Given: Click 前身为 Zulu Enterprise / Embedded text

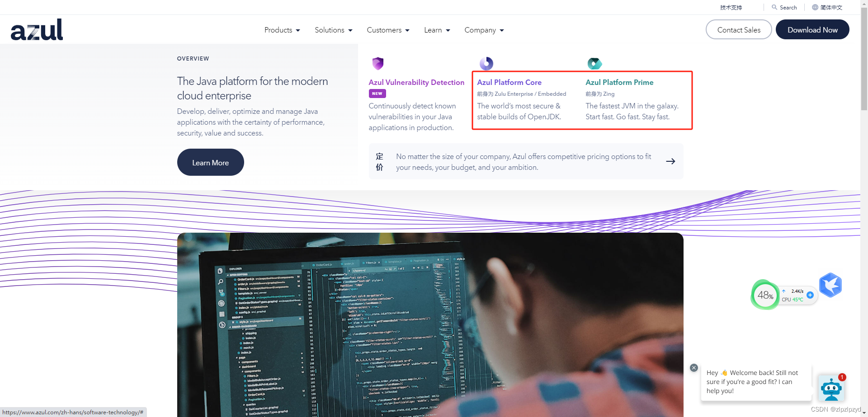Looking at the screenshot, I should (x=522, y=94).
